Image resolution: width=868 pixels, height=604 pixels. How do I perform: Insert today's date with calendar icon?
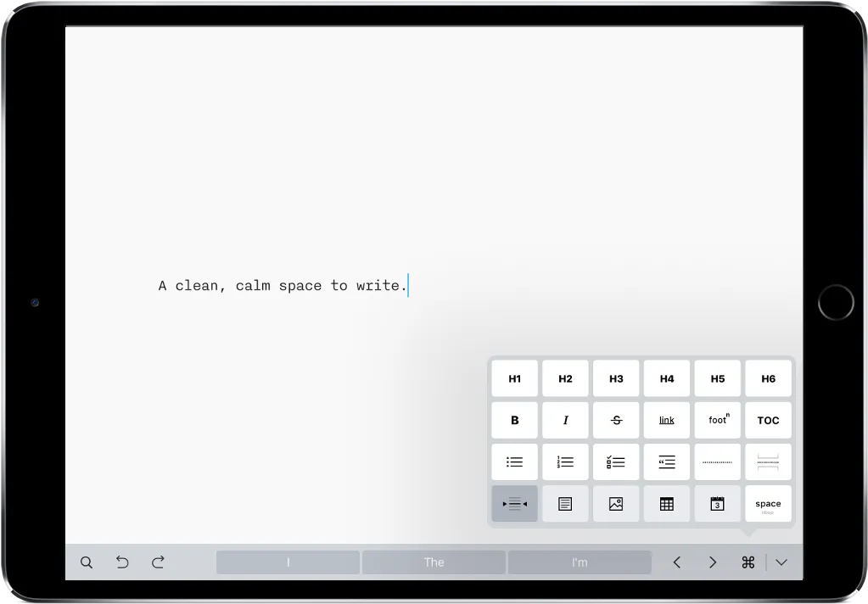point(718,504)
